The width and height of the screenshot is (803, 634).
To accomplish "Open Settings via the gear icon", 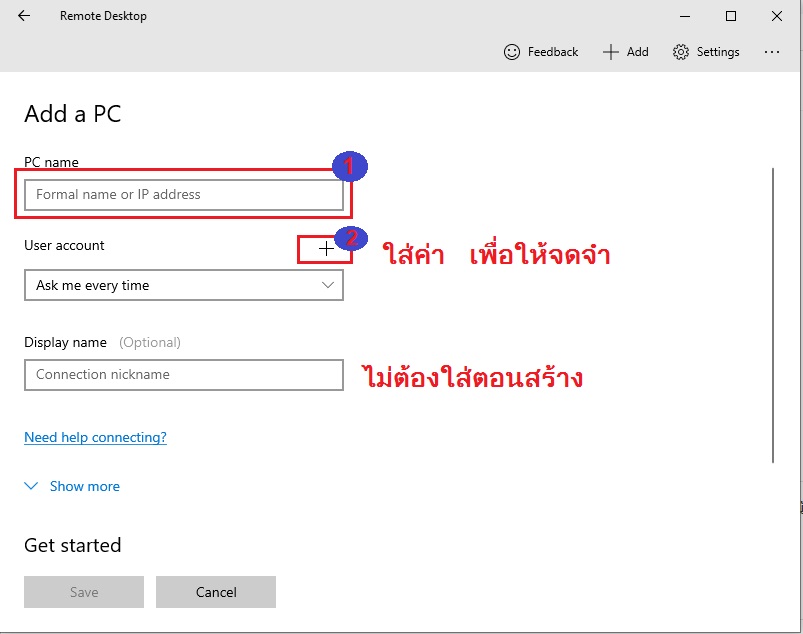I will point(681,52).
